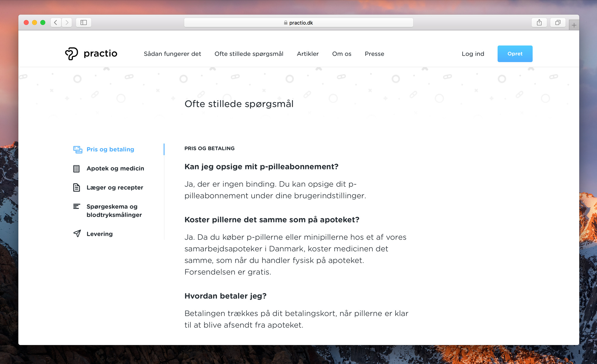Click heading Koster pillerne det samme som på apoteket?
Image resolution: width=597 pixels, height=364 pixels.
[x=272, y=220]
